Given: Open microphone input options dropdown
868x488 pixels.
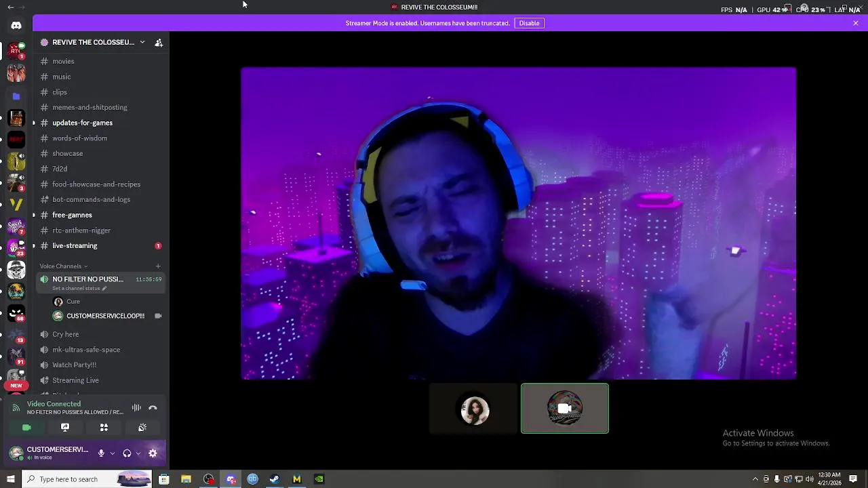Looking at the screenshot, I should tap(112, 453).
